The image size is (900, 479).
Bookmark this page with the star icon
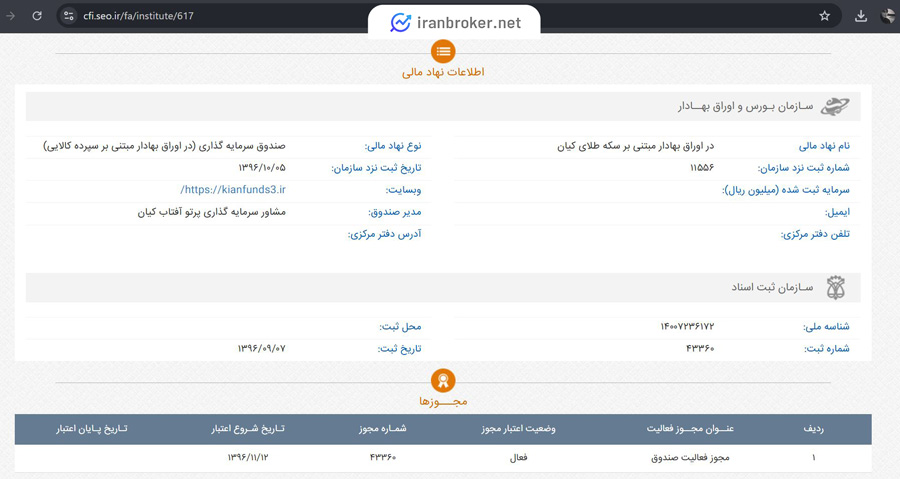824,16
